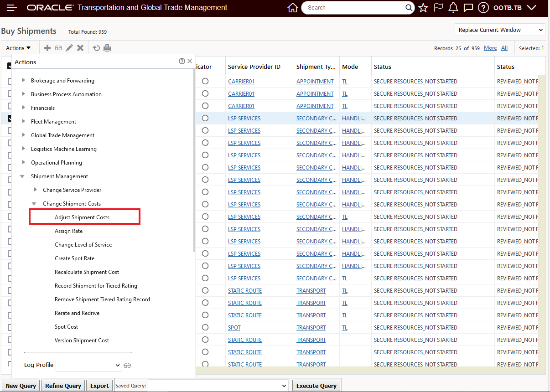Image resolution: width=550 pixels, height=392 pixels.
Task: Open the Saved Query dropdown
Action: (x=218, y=385)
